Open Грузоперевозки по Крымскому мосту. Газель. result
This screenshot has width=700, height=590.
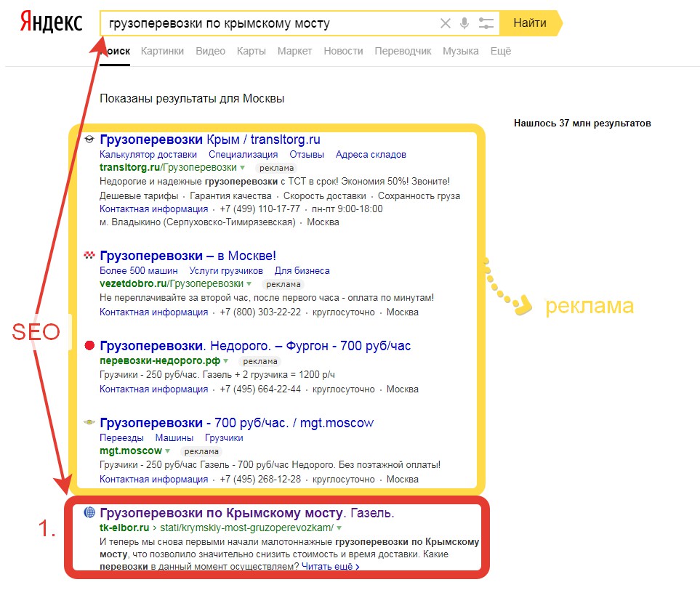(247, 513)
